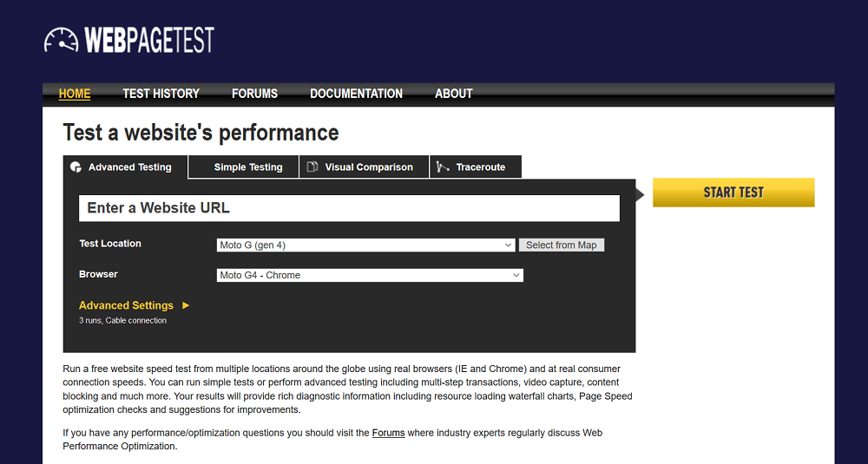The height and width of the screenshot is (464, 868).
Task: Open Test History in the navigation
Action: [161, 94]
